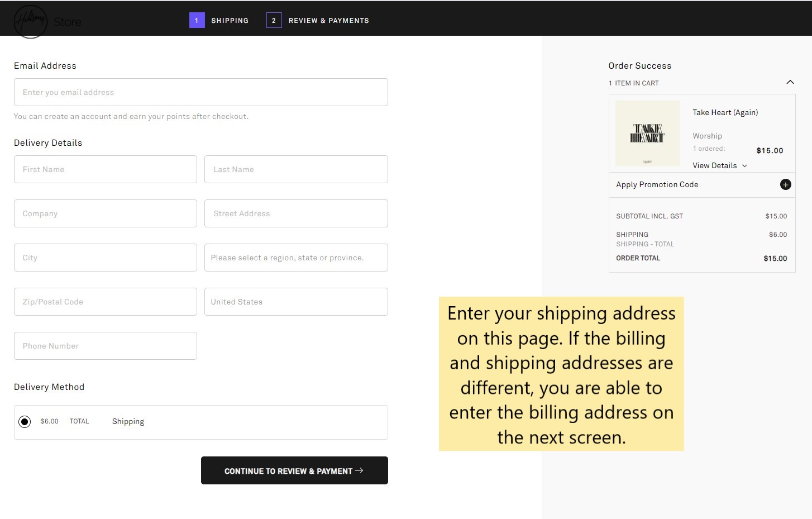Viewport: 812px width, 519px height.
Task: Click the Take Heart album thumbnail
Action: (x=647, y=134)
